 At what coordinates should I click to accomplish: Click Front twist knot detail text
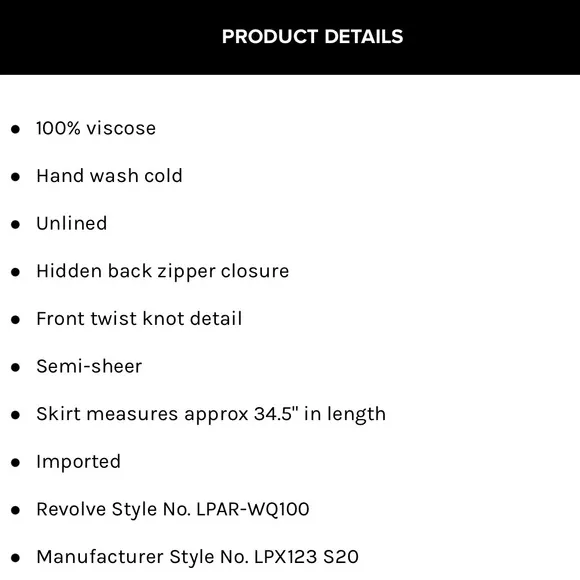139,318
